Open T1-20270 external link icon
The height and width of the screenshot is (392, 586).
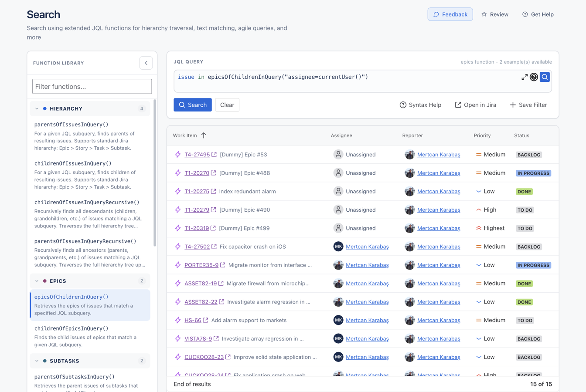pos(214,173)
